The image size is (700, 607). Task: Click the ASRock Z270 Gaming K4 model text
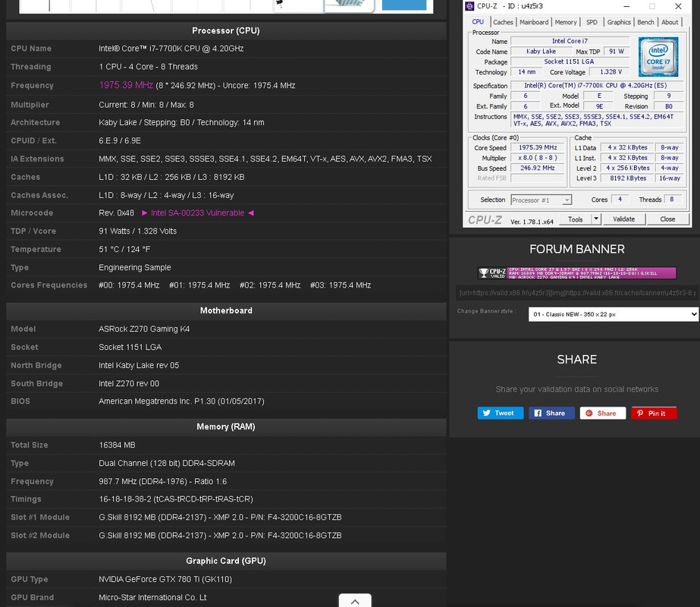coord(144,329)
